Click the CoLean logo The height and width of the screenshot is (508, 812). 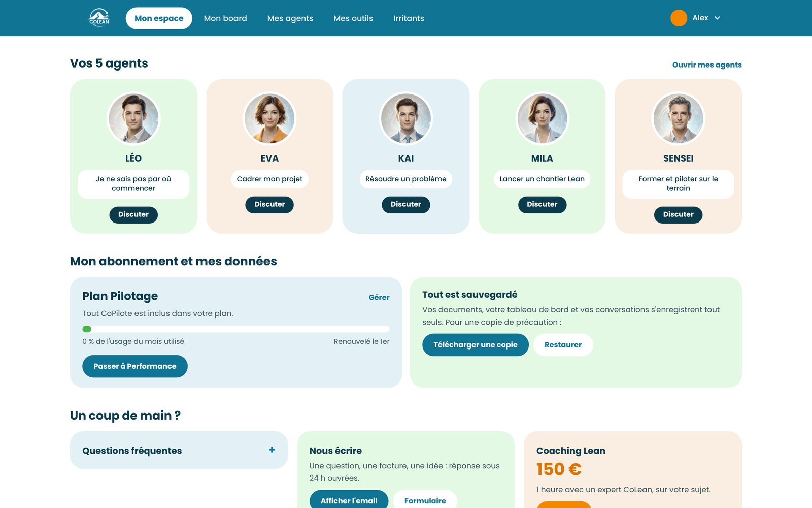(99, 18)
